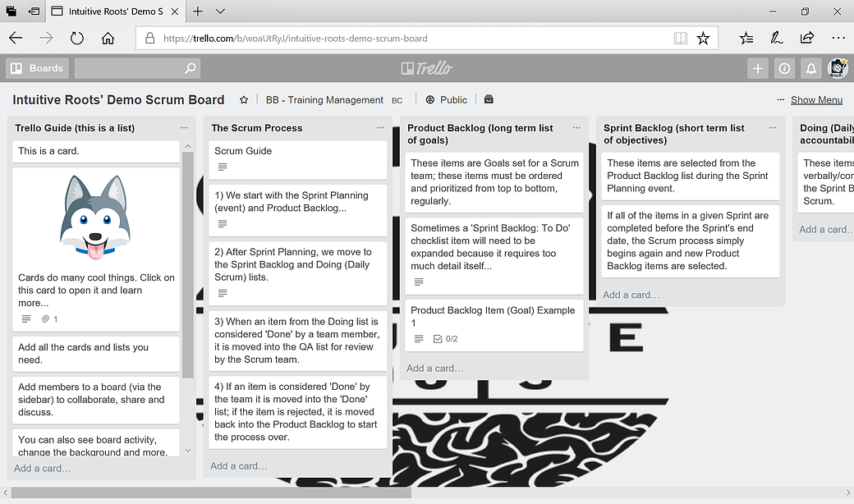Open '2) After Sprint Planning' card
The image size is (854, 504).
click(x=297, y=273)
